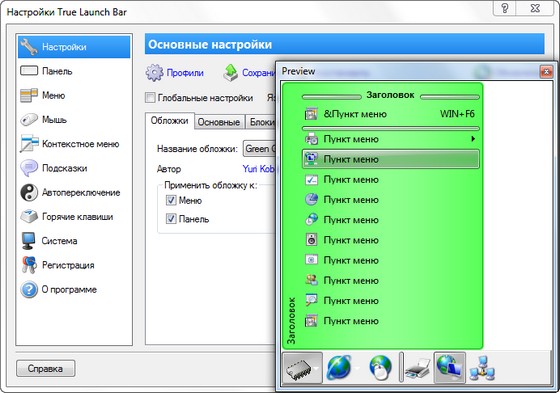Click the printer icon in preview toolbar
560x393 pixels.
[417, 368]
